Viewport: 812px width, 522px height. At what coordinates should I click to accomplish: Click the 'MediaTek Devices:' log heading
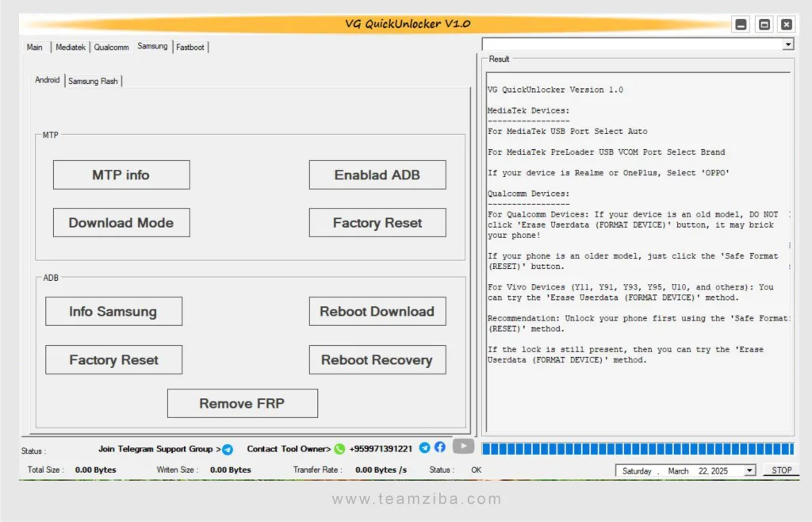point(528,110)
